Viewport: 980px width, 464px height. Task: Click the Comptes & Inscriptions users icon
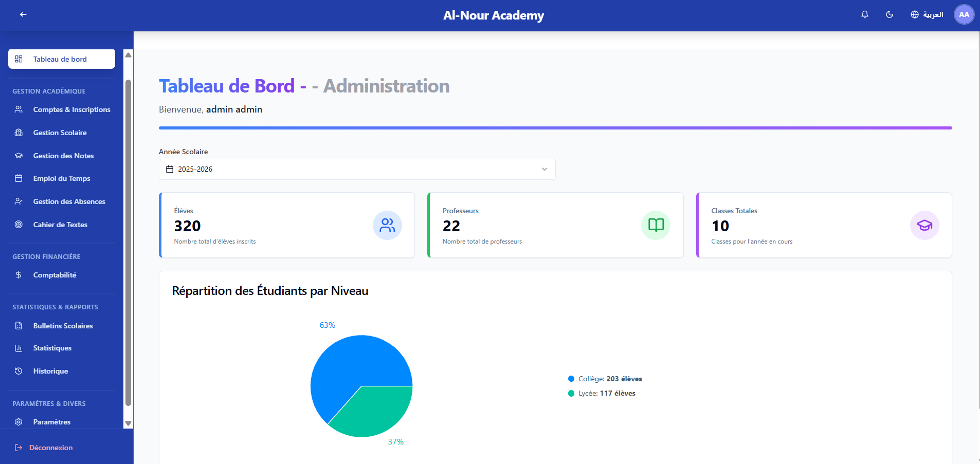pyautogui.click(x=19, y=109)
